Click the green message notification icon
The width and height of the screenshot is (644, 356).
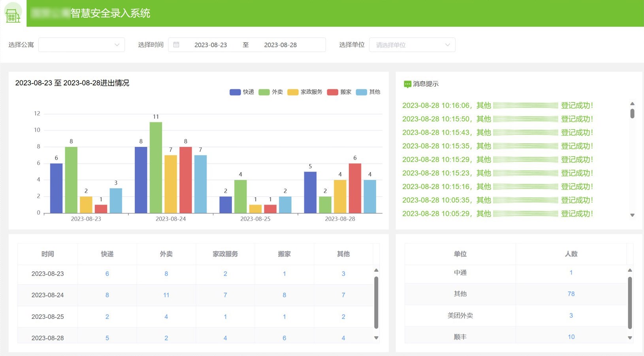pyautogui.click(x=407, y=84)
